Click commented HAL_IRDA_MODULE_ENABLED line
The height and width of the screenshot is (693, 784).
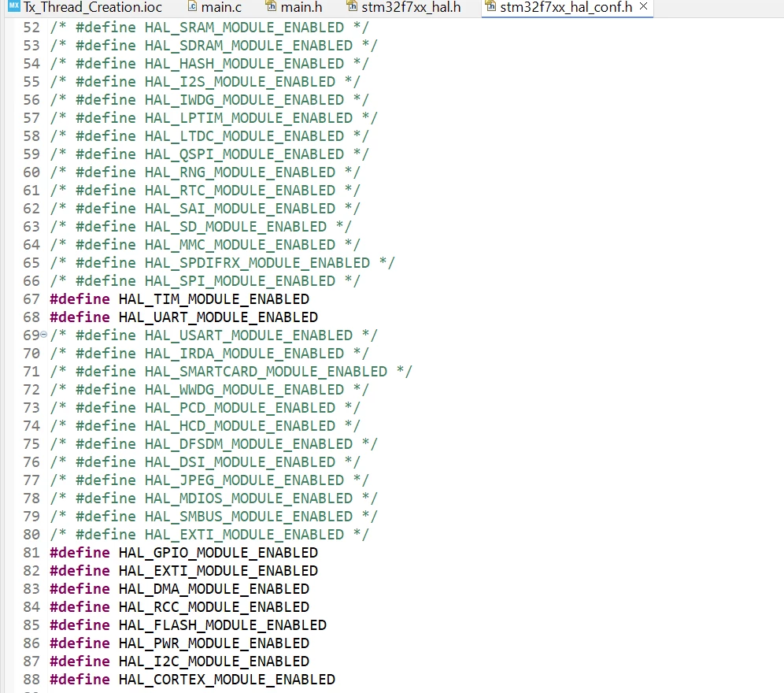coord(209,354)
